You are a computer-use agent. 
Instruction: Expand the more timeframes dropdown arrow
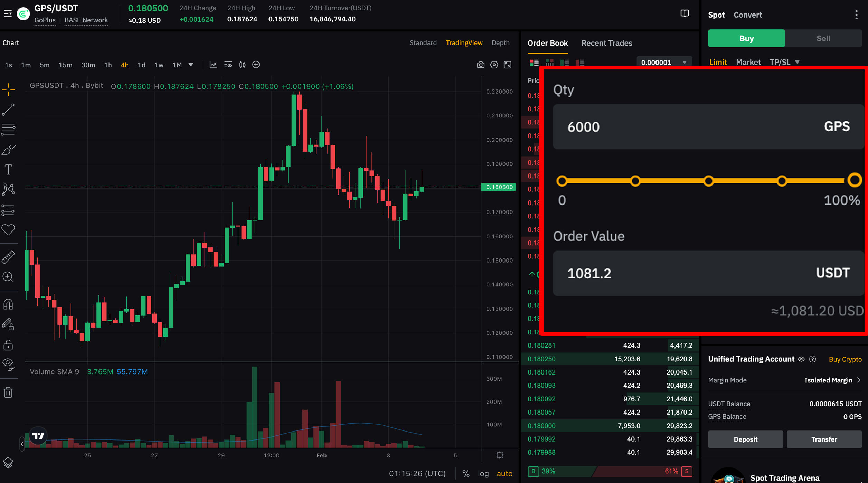191,65
